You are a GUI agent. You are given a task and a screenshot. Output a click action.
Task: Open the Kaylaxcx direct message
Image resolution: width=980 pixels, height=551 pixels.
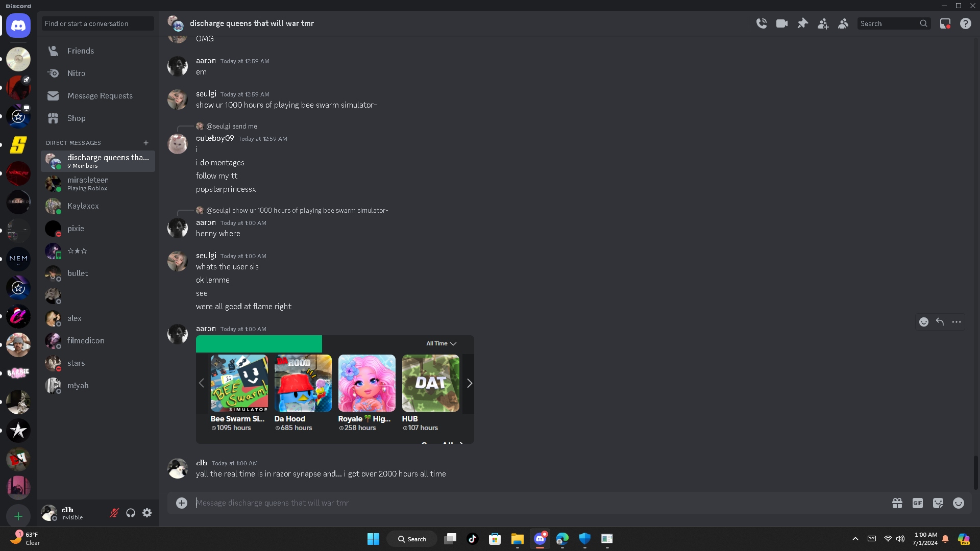point(98,206)
